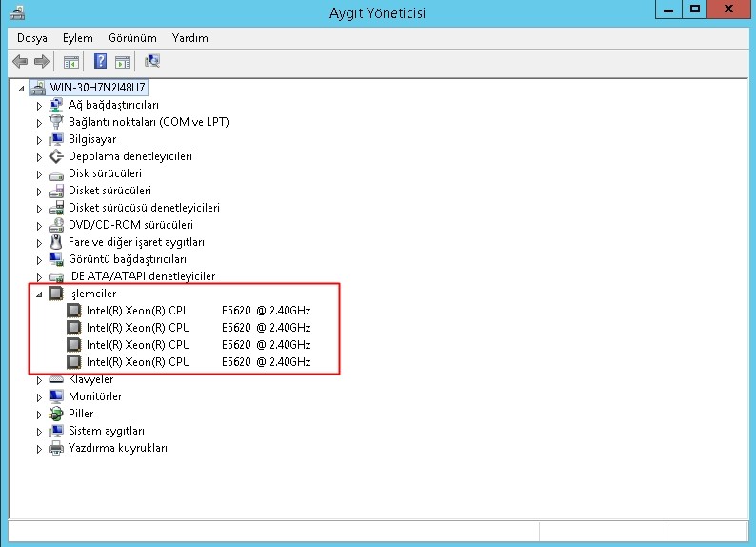Screen dimensions: 756x547
Task: Click the Disket sürücüsü denetleyicileri icon
Action: pyautogui.click(x=56, y=208)
